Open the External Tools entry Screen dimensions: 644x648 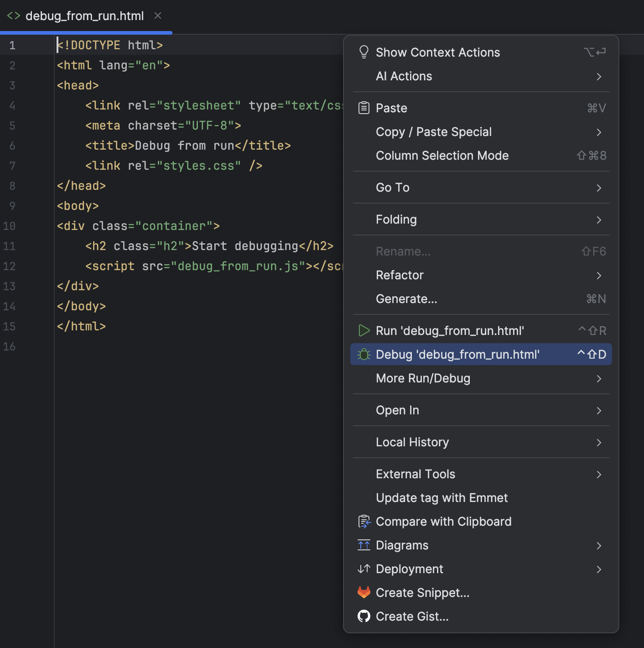481,474
